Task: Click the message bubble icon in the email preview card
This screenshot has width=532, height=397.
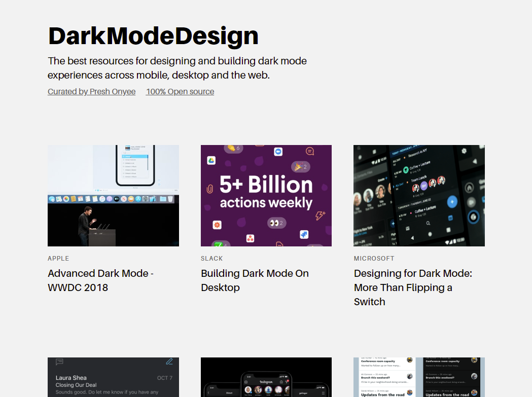Action: 59,362
